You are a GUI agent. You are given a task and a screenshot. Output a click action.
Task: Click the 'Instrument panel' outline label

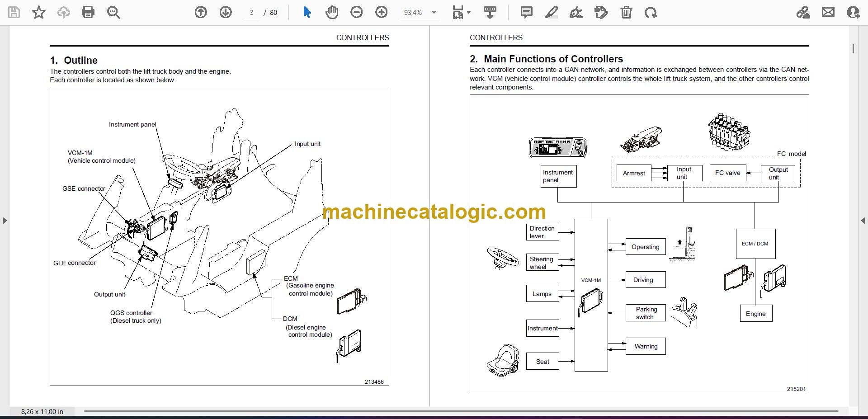[132, 124]
